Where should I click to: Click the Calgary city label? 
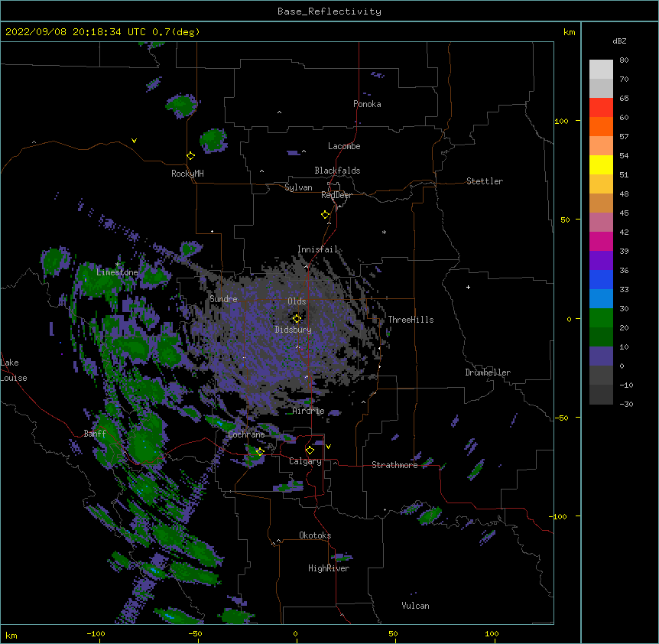(305, 461)
